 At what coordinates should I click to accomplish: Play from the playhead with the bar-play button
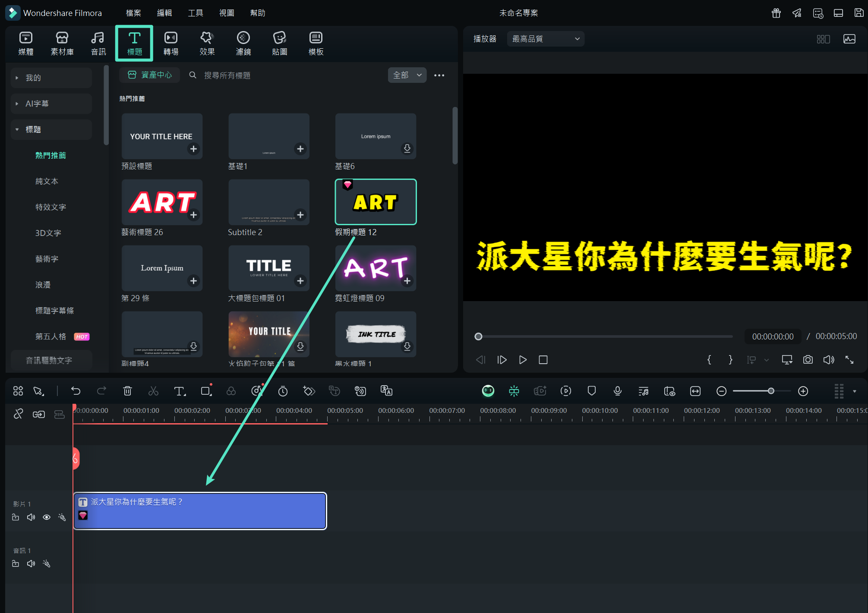point(502,360)
